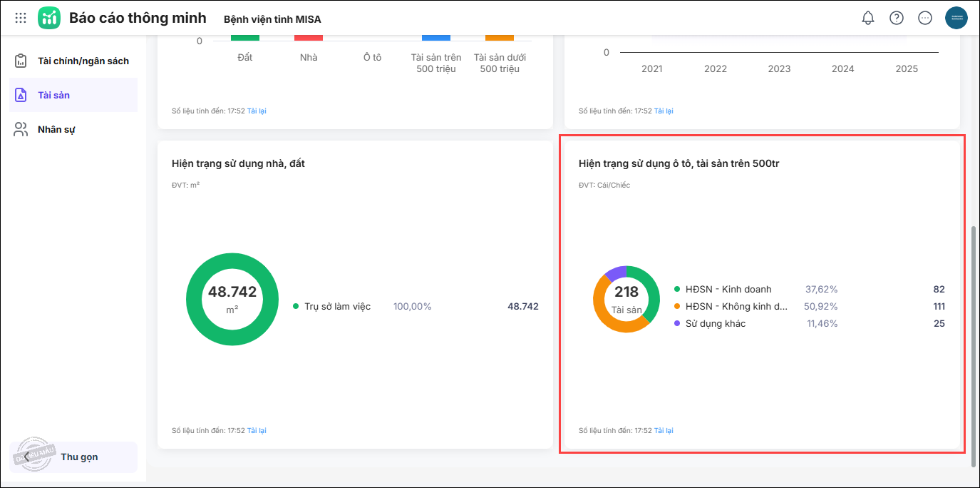The image size is (980, 488).
Task: Open the more options ellipsis icon
Action: tap(925, 18)
